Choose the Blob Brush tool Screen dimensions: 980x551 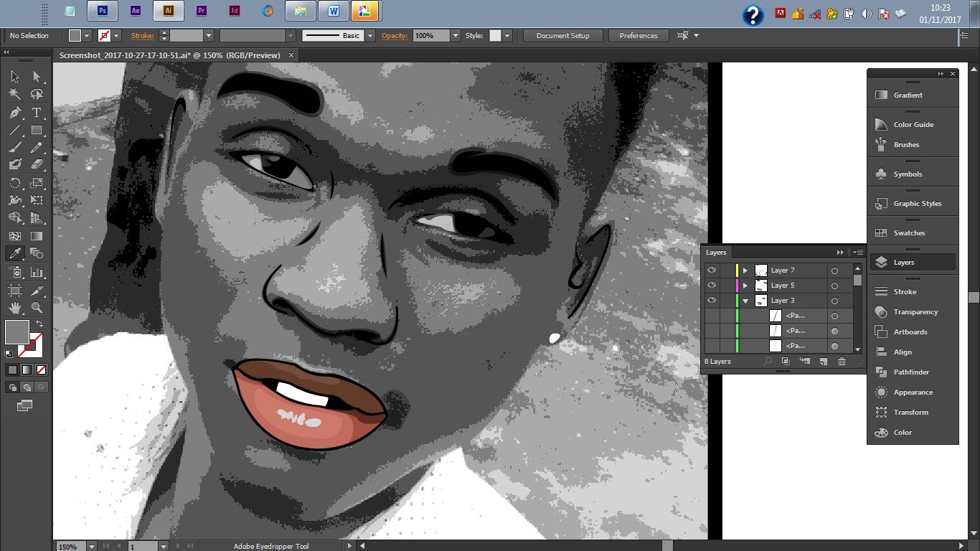pos(15,164)
